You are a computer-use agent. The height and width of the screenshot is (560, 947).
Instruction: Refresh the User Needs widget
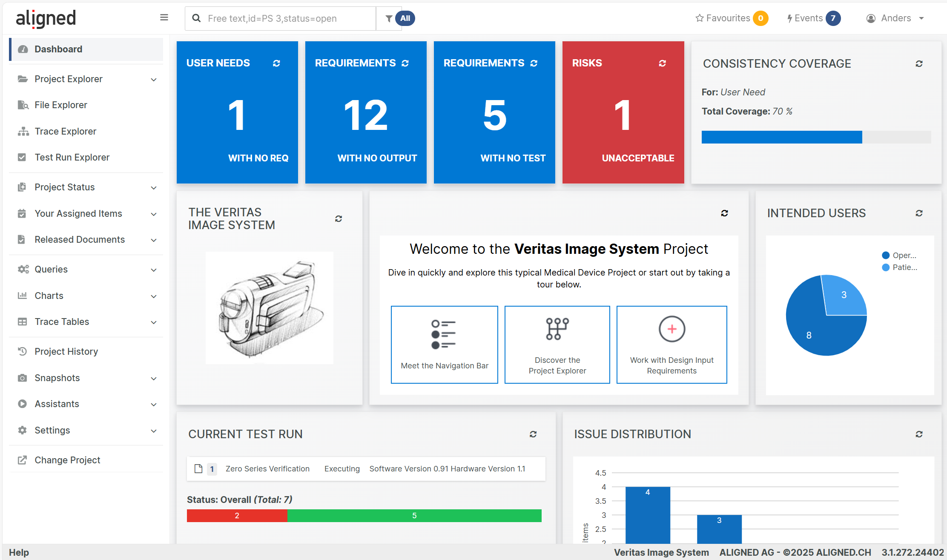click(277, 63)
